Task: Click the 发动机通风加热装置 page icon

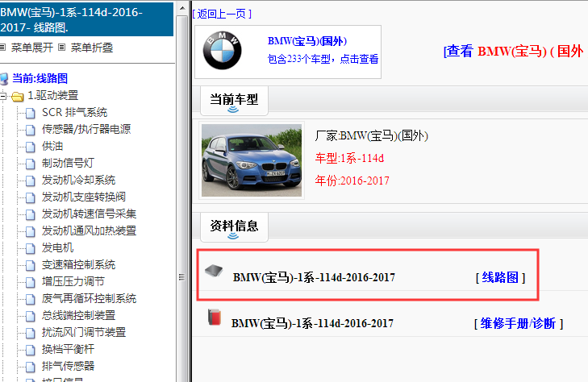Action: point(31,231)
